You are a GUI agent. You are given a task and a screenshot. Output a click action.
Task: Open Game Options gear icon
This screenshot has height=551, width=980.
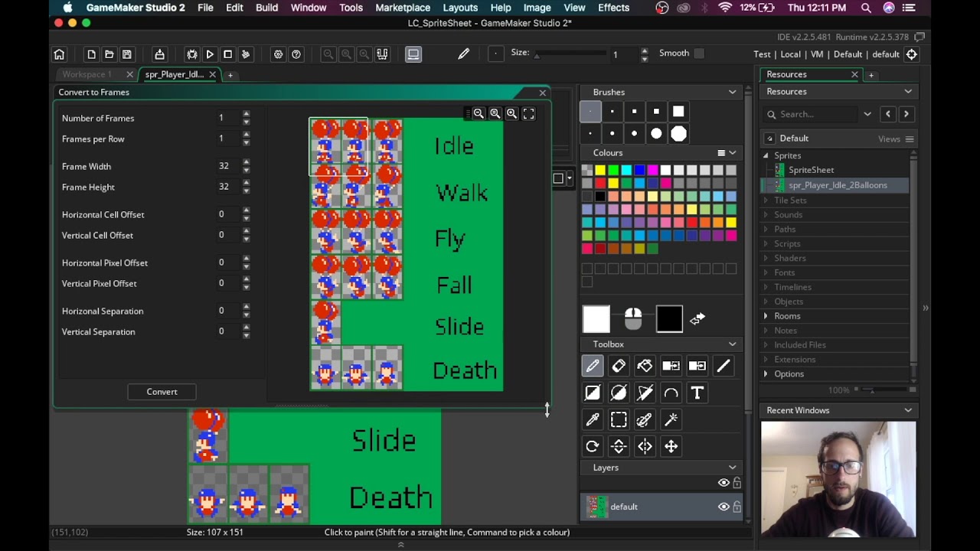click(x=278, y=54)
